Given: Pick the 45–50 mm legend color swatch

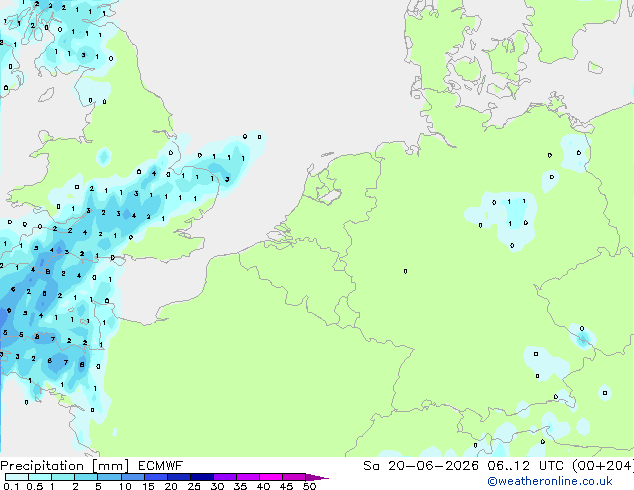Looking at the screenshot, I should coord(294,477).
